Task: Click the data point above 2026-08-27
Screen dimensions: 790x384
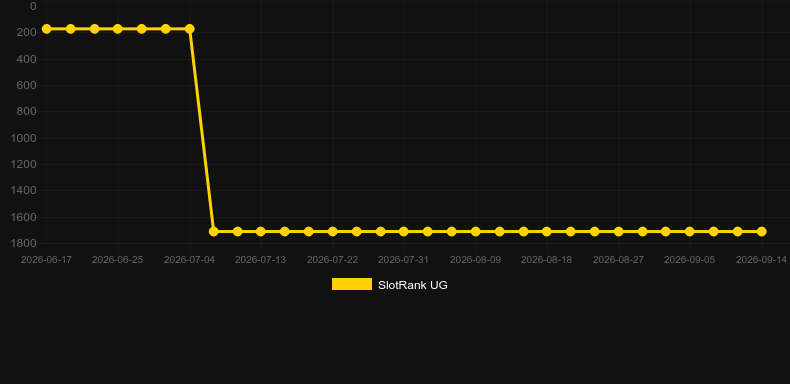Action: (618, 231)
